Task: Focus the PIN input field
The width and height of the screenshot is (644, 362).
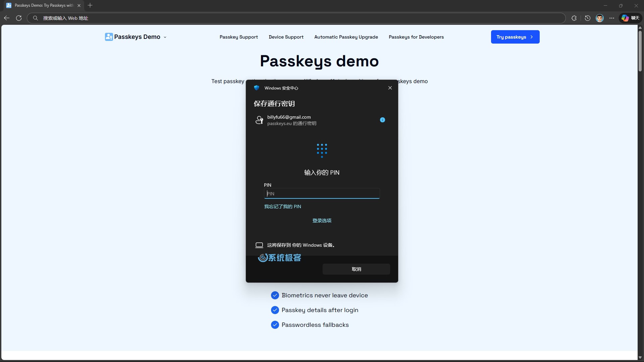Action: point(322,193)
